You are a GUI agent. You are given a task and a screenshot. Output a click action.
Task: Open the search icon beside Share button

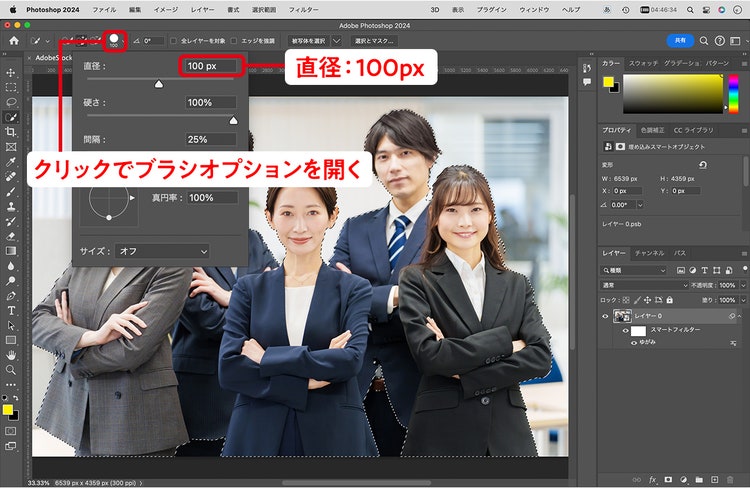[704, 41]
